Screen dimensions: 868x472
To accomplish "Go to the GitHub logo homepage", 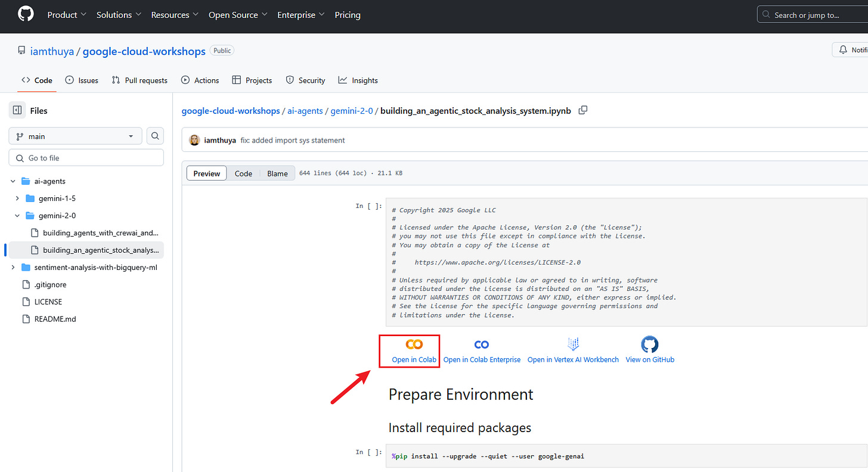I will click(x=26, y=15).
